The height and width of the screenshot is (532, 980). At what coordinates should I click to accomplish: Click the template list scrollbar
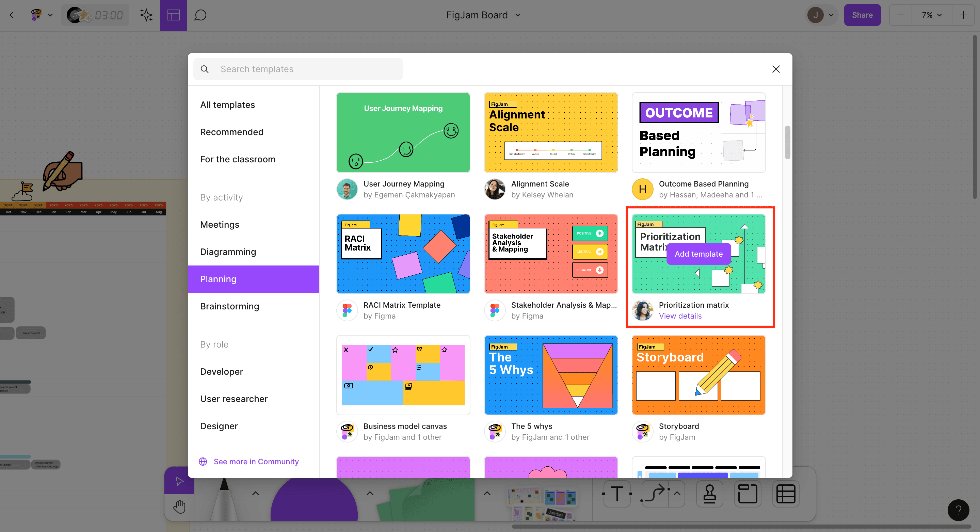coord(787,143)
